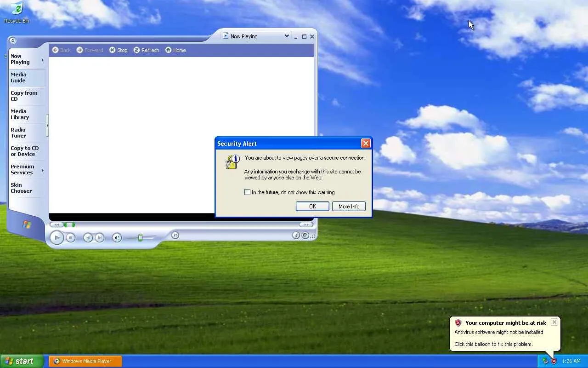Image resolution: width=588 pixels, height=368 pixels.
Task: Click Windows Media Player taskbar button
Action: 85,361
